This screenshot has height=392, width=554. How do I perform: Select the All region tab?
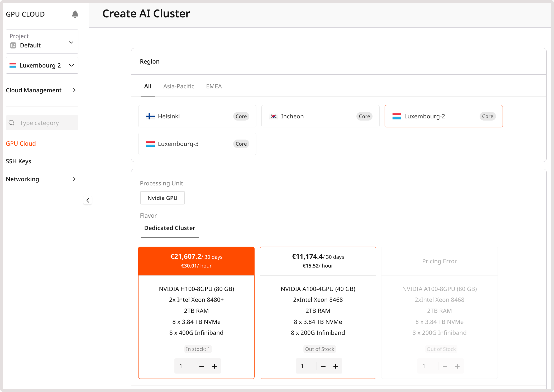(148, 86)
